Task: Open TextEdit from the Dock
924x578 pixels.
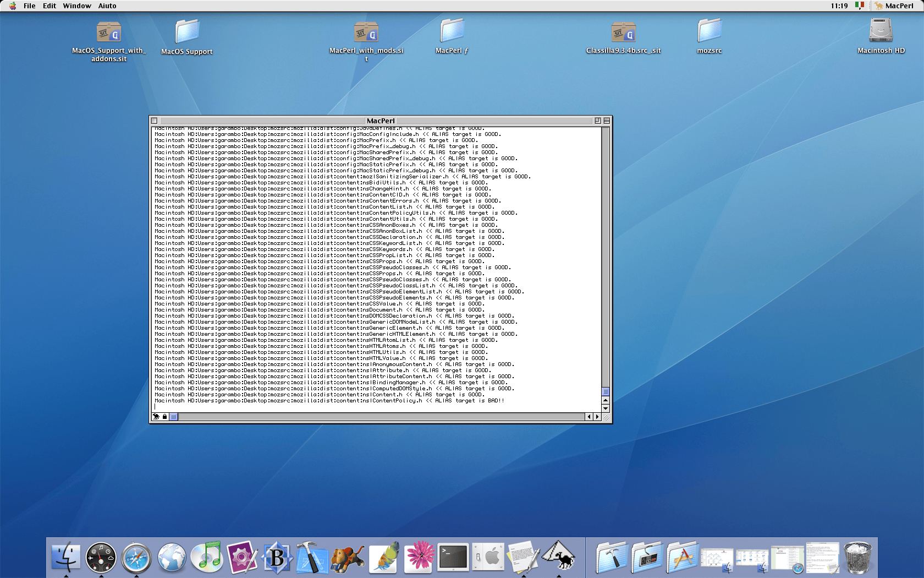Action: pyautogui.click(x=524, y=557)
